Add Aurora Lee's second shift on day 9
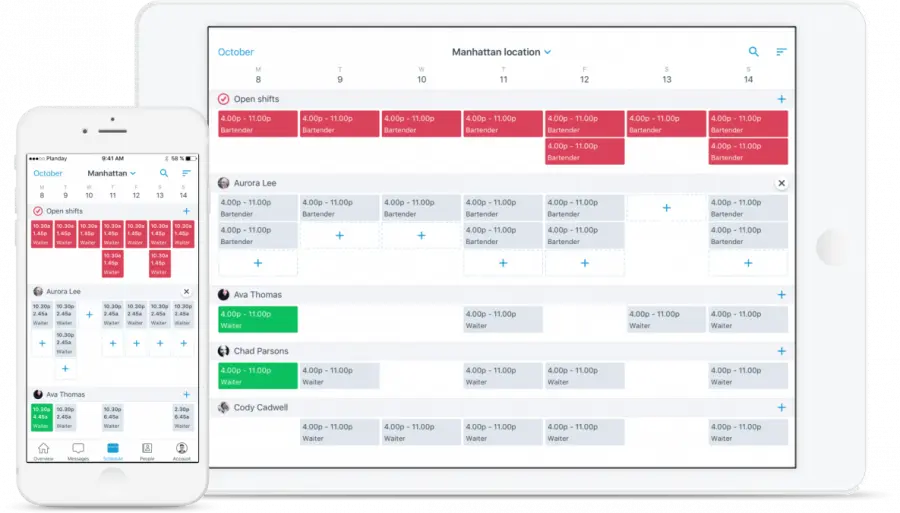Screen dimensions: 900x513 pos(340,235)
